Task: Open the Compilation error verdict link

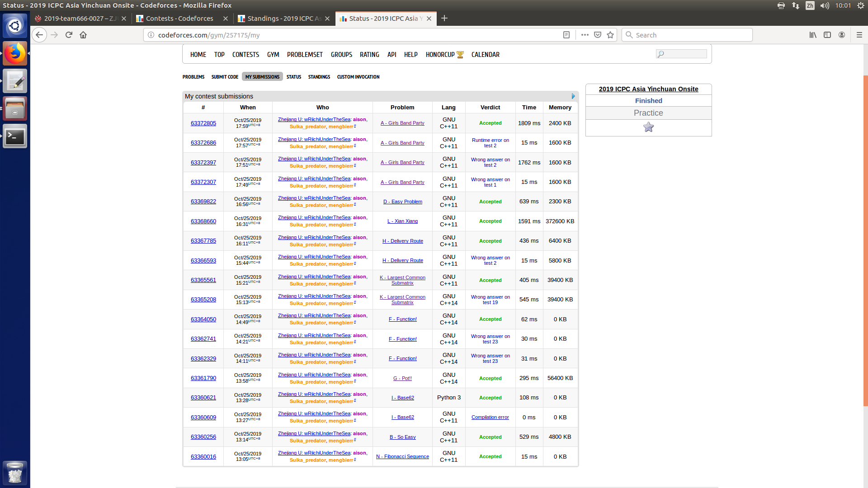Action: coord(490,417)
